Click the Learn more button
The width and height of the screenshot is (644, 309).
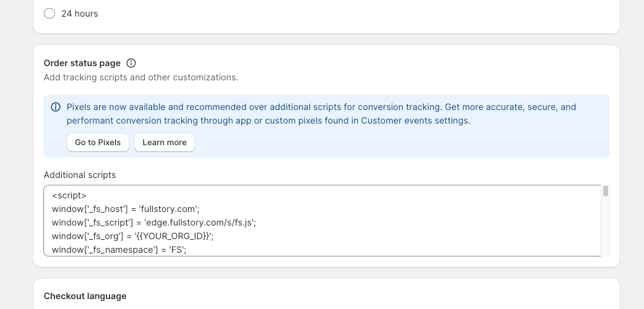click(165, 142)
